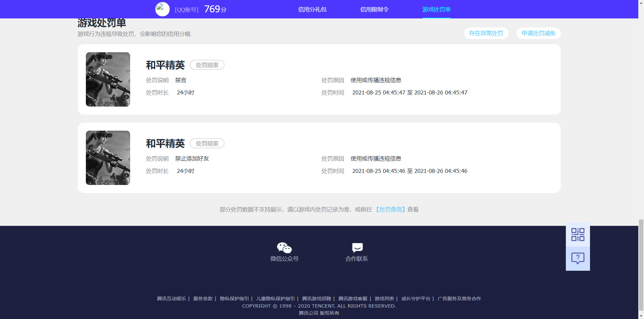644x319 pixels.
Task: Click the 和平精英 title of the 禁止添加好友 record
Action: tap(165, 143)
